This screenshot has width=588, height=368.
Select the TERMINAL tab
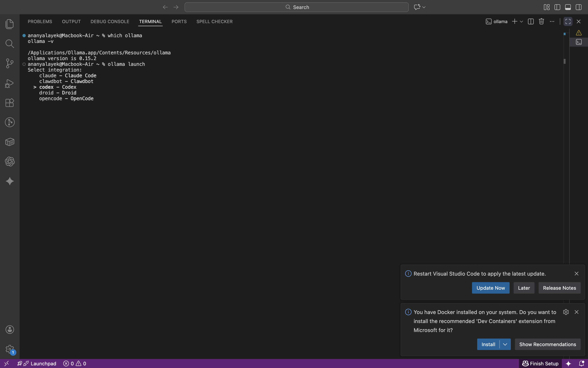(x=150, y=21)
